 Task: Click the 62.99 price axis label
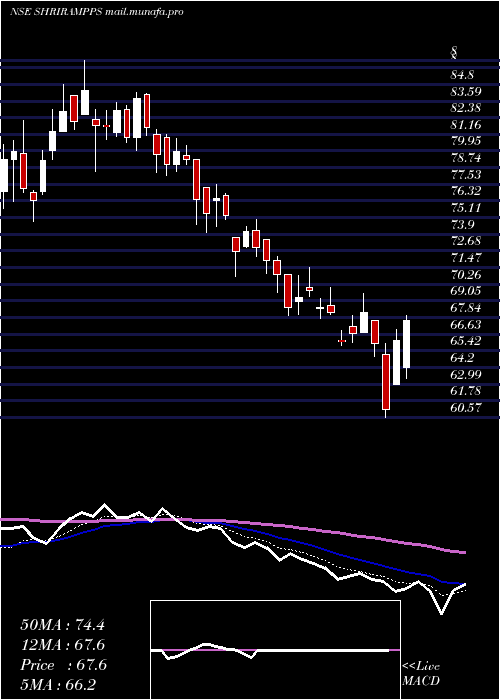tap(466, 374)
